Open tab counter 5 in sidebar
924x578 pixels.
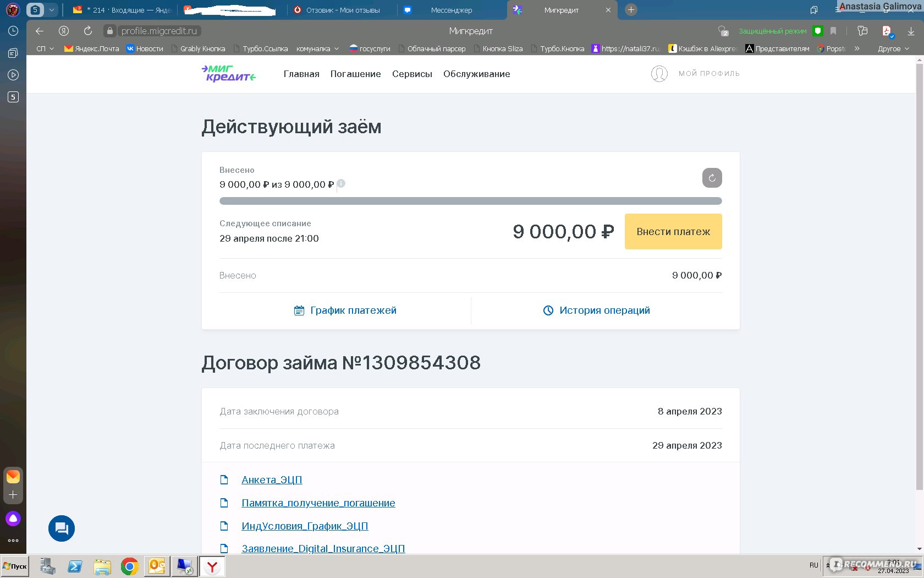coord(13,97)
